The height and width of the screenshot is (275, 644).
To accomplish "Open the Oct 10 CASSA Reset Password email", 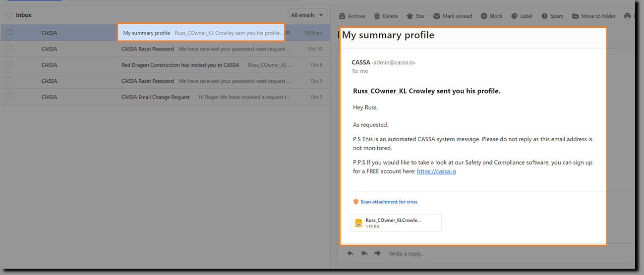I will coord(148,49).
